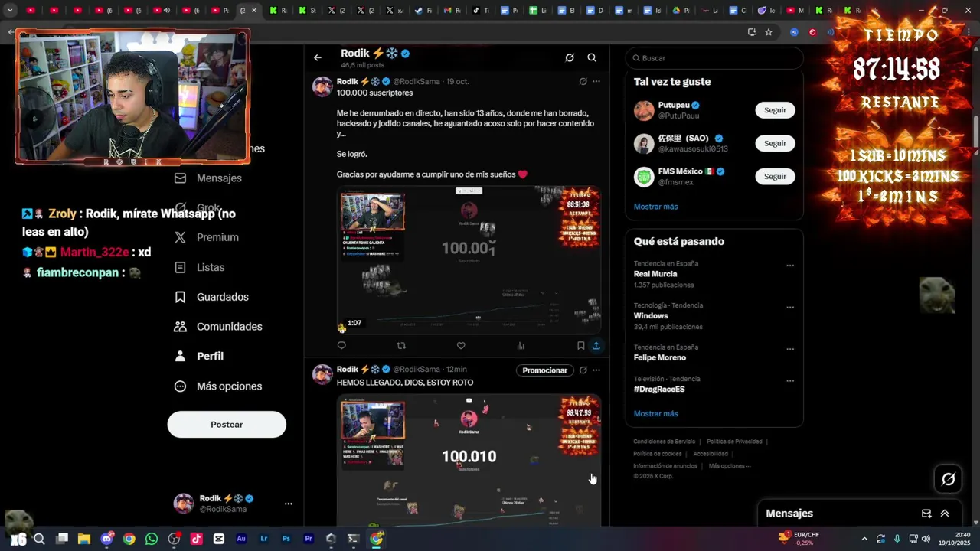Click the Comunidades people icon in the sidebar
This screenshot has width=980, height=551.
(x=180, y=327)
